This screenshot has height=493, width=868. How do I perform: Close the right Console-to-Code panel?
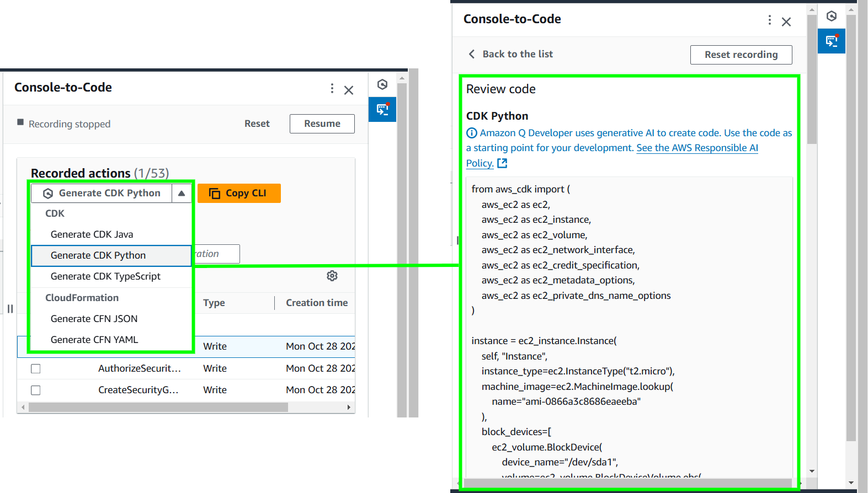(786, 22)
